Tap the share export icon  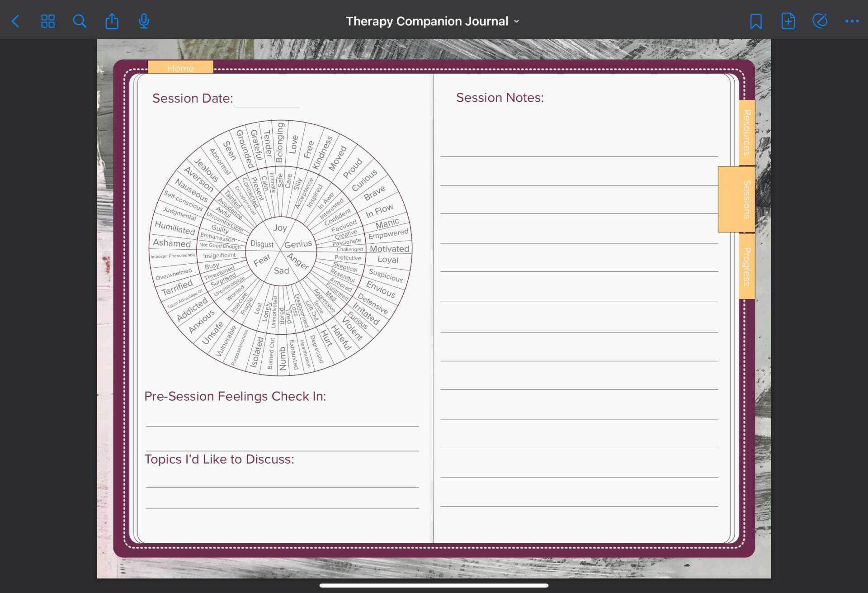pyautogui.click(x=112, y=21)
